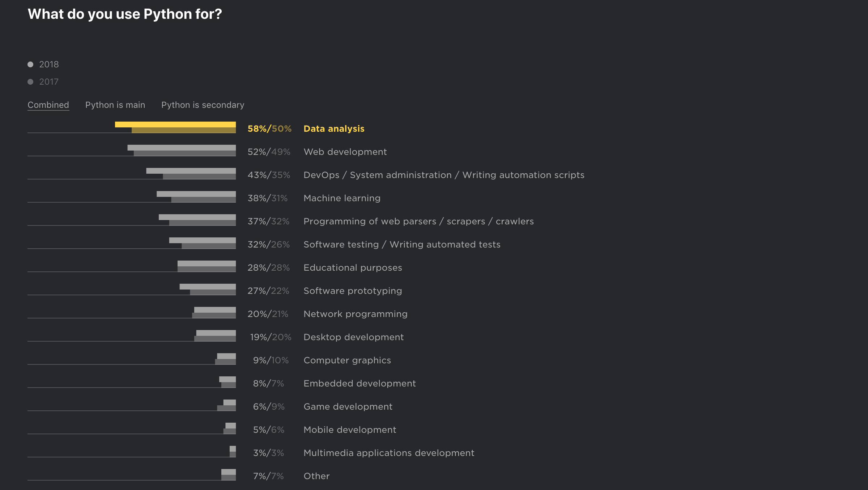Click the What do you use Python for heading
The height and width of the screenshot is (490, 868).
tap(125, 14)
